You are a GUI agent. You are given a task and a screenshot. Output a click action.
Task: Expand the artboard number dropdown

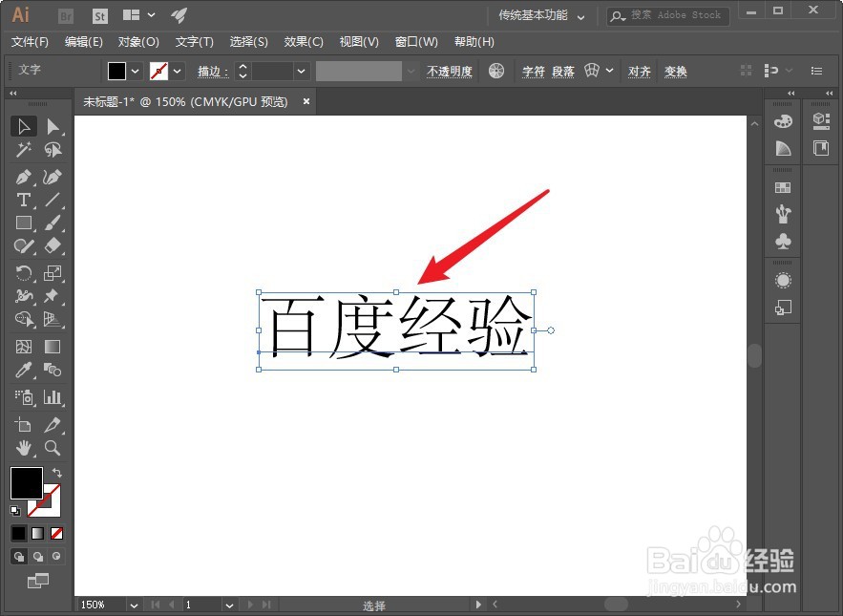pyautogui.click(x=229, y=605)
